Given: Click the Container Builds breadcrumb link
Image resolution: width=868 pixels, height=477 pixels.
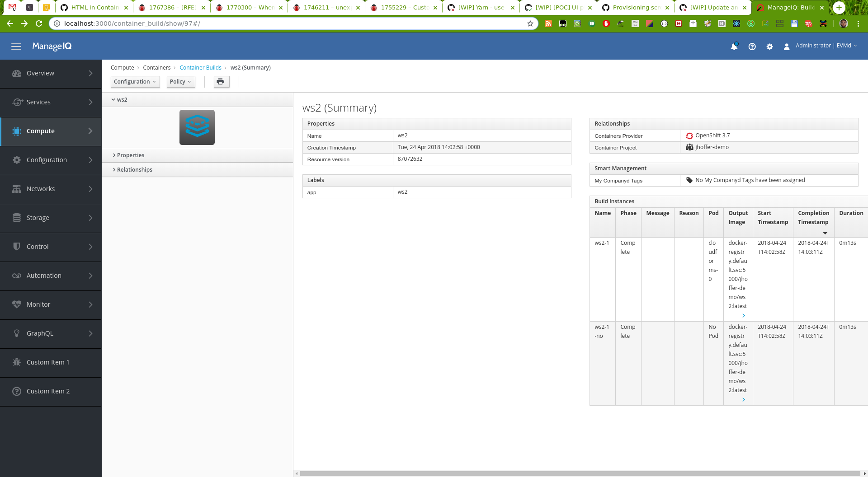Looking at the screenshot, I should pyautogui.click(x=200, y=68).
